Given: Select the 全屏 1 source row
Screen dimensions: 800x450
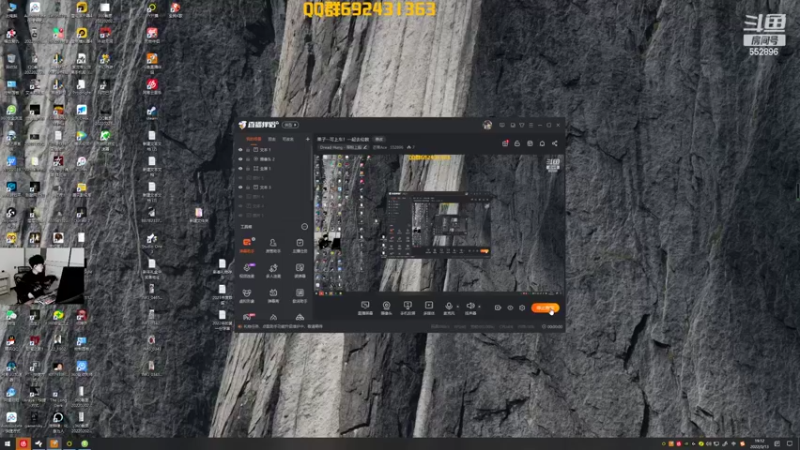Looking at the screenshot, I should point(274,168).
